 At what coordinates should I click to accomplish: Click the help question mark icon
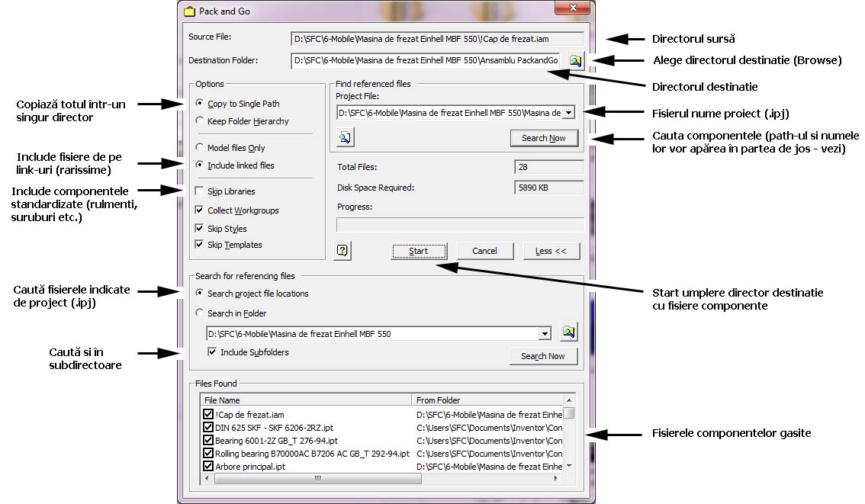pos(343,251)
